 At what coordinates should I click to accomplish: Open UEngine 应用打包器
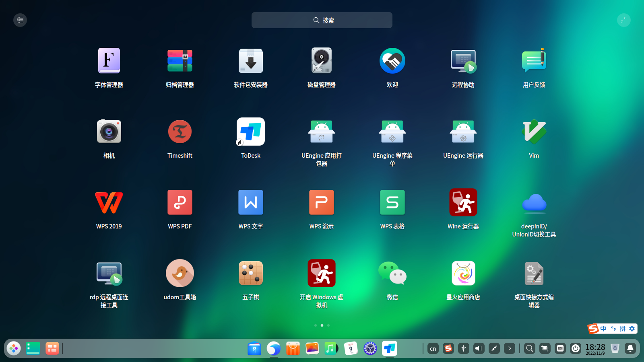[x=322, y=132]
